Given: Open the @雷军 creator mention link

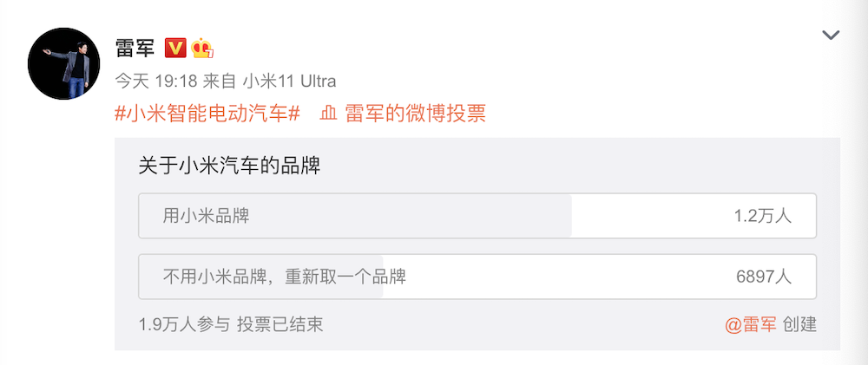Looking at the screenshot, I should point(751,325).
